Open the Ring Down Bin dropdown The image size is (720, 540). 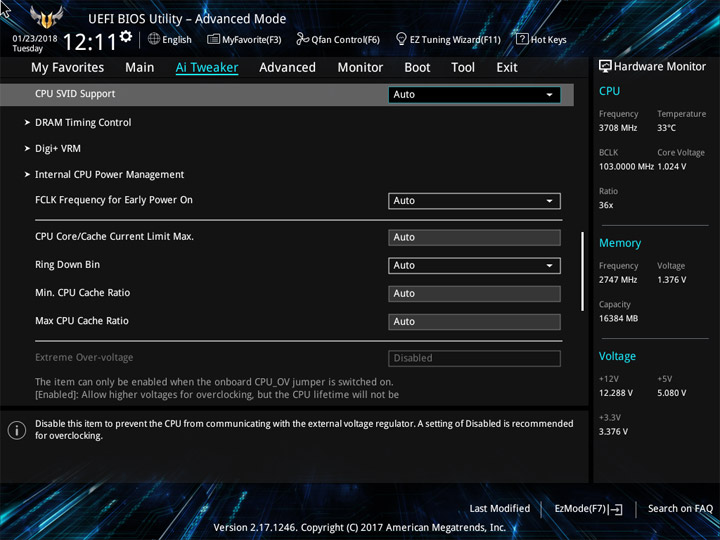474,265
